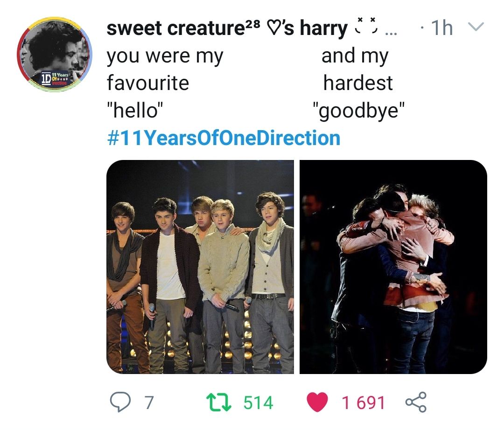Click the heart emoji in the display name
This screenshot has height=430, width=504.
tap(273, 29)
